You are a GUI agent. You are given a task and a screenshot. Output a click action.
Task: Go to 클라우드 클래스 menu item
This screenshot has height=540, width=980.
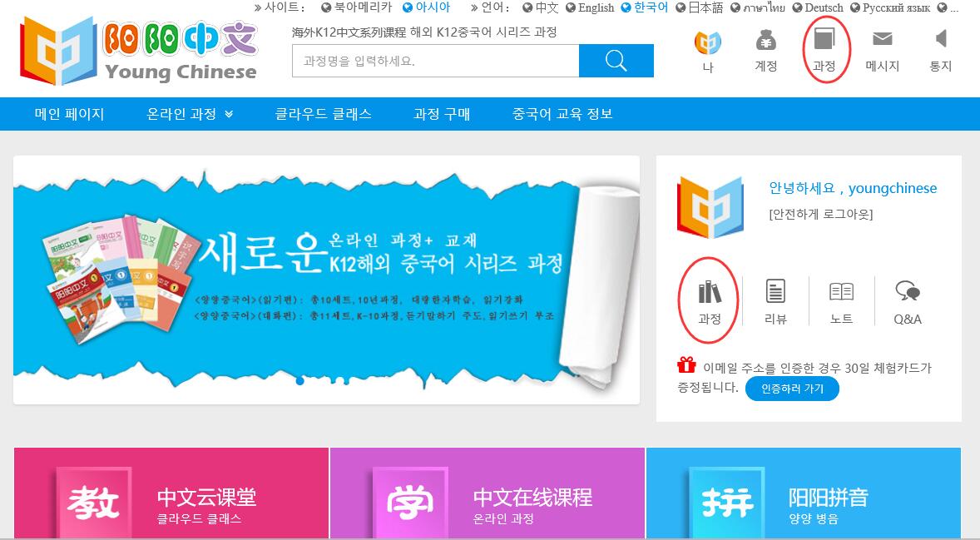pos(323,114)
